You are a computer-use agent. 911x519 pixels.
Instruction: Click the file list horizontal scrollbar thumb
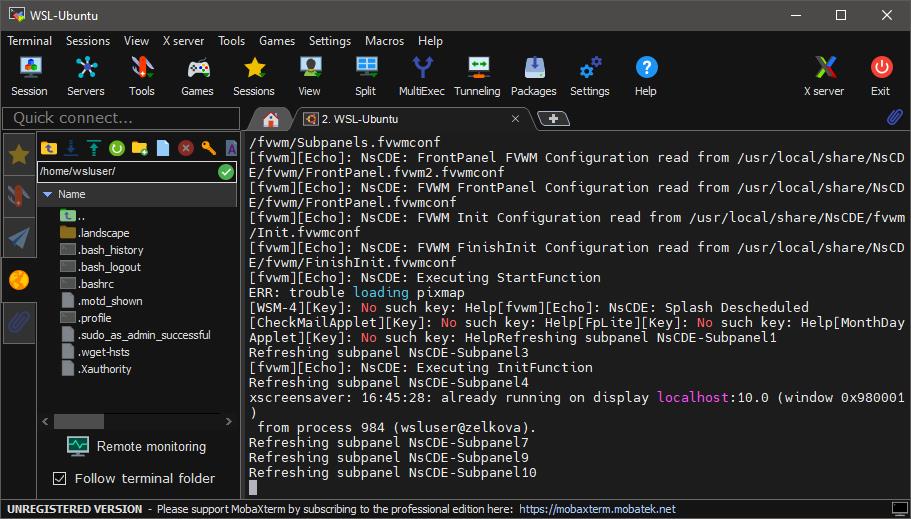tap(79, 421)
